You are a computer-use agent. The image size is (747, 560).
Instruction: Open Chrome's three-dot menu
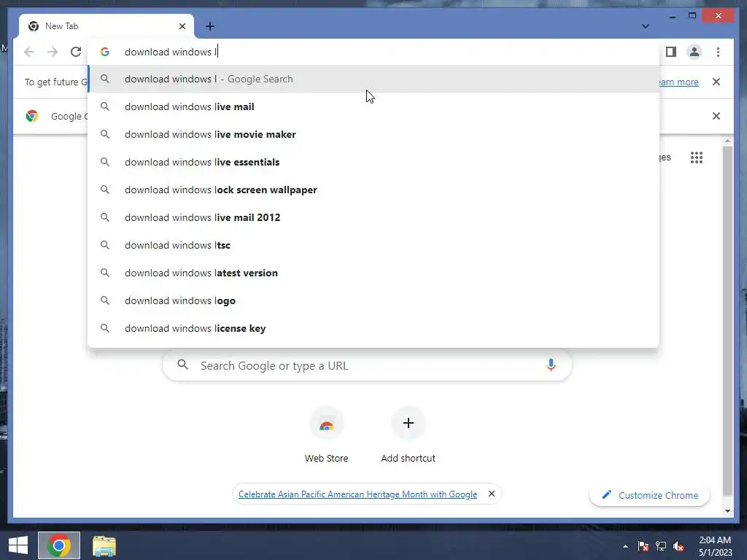click(718, 52)
